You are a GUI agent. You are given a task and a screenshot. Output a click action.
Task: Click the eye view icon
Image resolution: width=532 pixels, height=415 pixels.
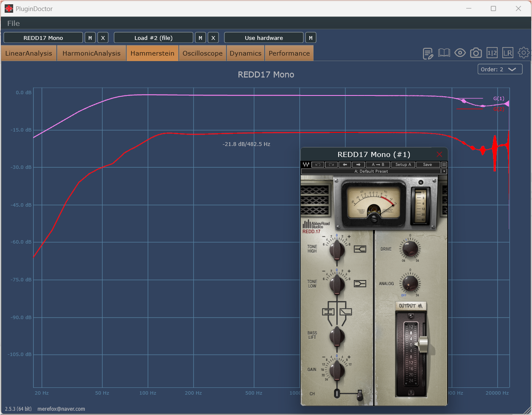(460, 53)
